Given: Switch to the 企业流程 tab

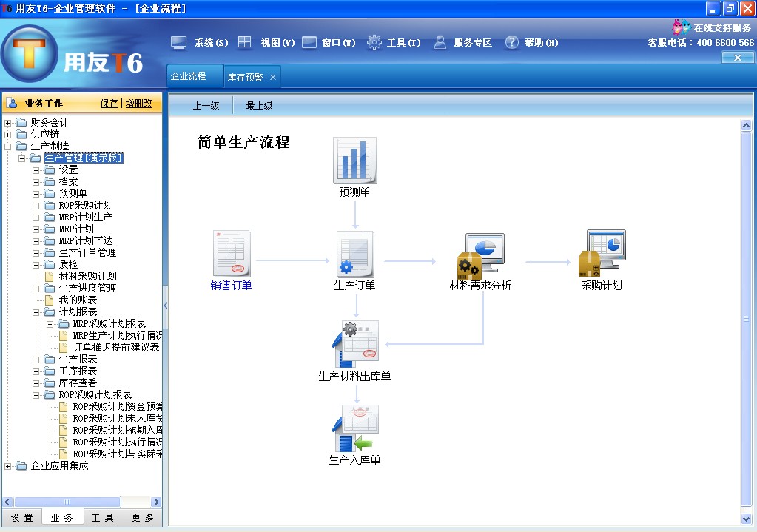Looking at the screenshot, I should 195,75.
